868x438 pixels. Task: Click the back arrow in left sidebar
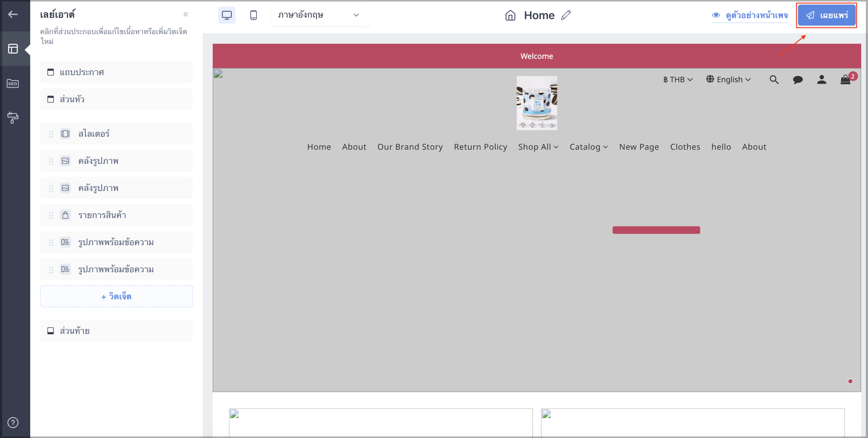pyautogui.click(x=13, y=14)
